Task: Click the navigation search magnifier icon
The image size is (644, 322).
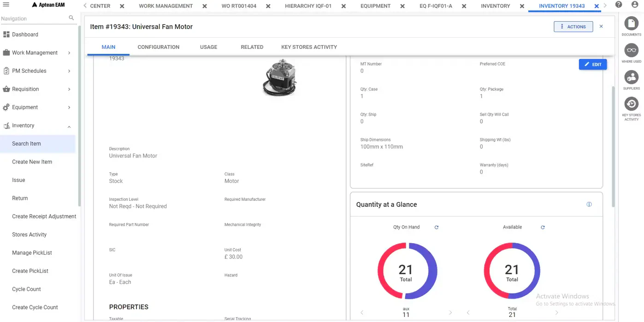Action: 71,18
